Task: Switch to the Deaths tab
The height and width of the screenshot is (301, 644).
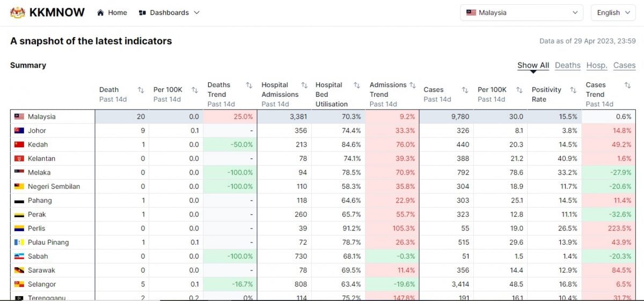Action: (x=567, y=66)
